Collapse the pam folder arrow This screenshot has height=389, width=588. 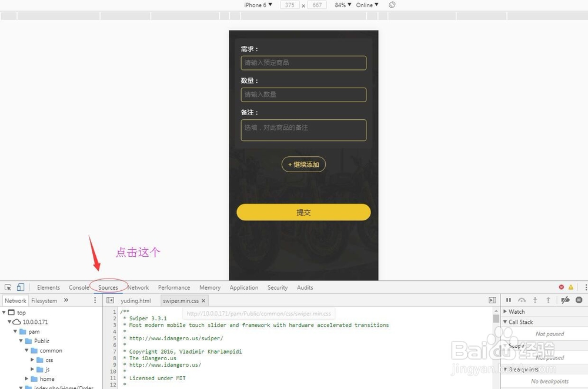(x=15, y=331)
